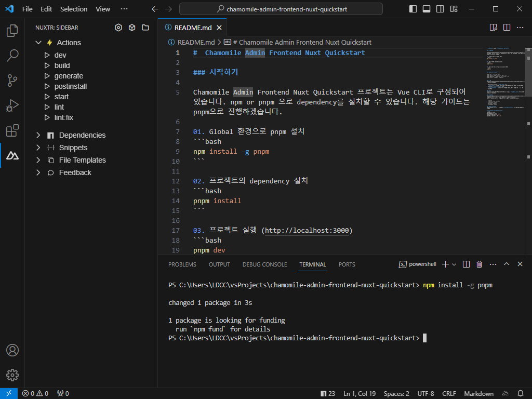Run the lint:fix action play icon
This screenshot has width=532, height=399.
47,117
